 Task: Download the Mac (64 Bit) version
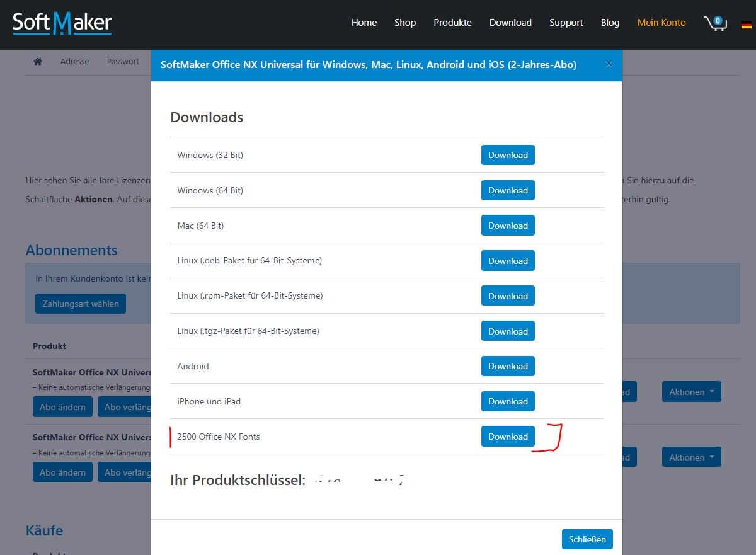click(x=508, y=226)
